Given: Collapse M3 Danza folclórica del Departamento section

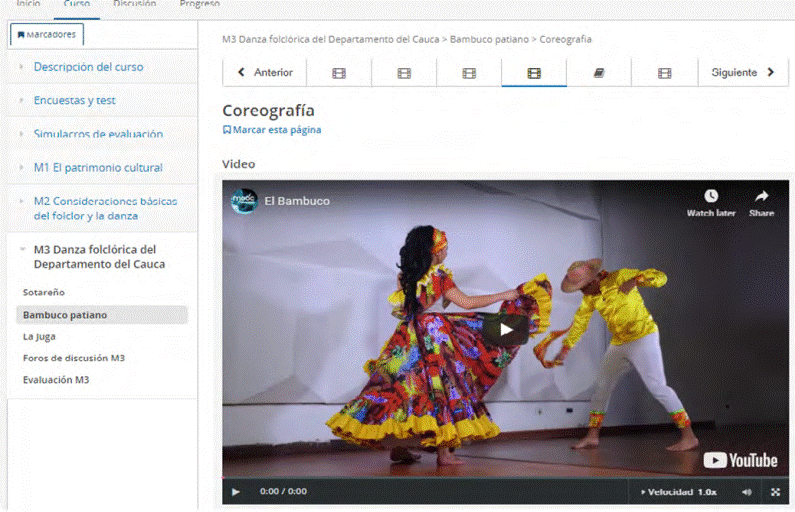Looking at the screenshot, I should (95, 257).
